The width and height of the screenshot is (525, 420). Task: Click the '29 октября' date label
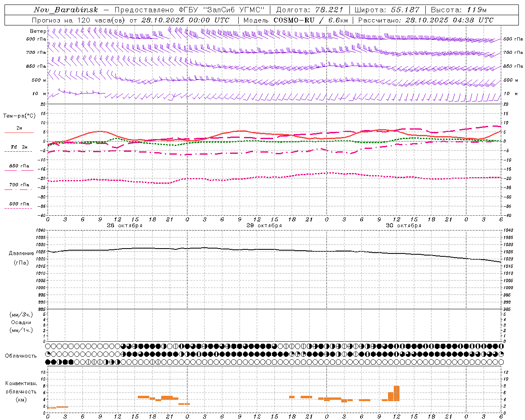point(264,226)
